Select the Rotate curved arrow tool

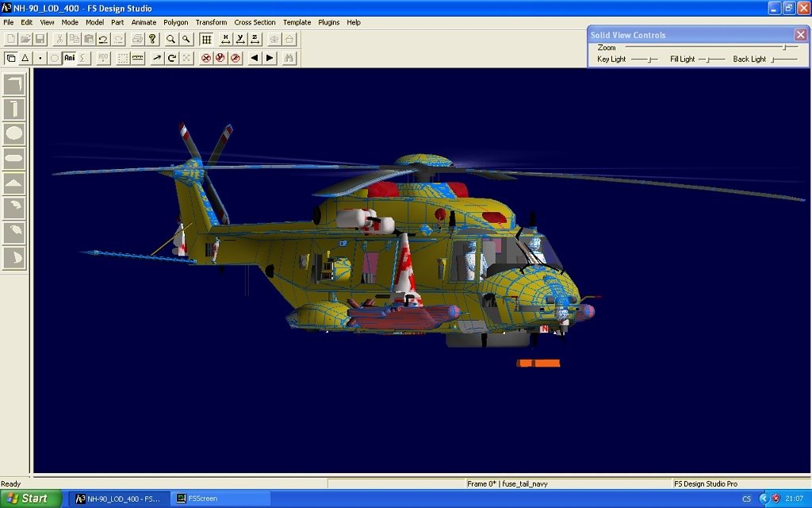point(172,58)
